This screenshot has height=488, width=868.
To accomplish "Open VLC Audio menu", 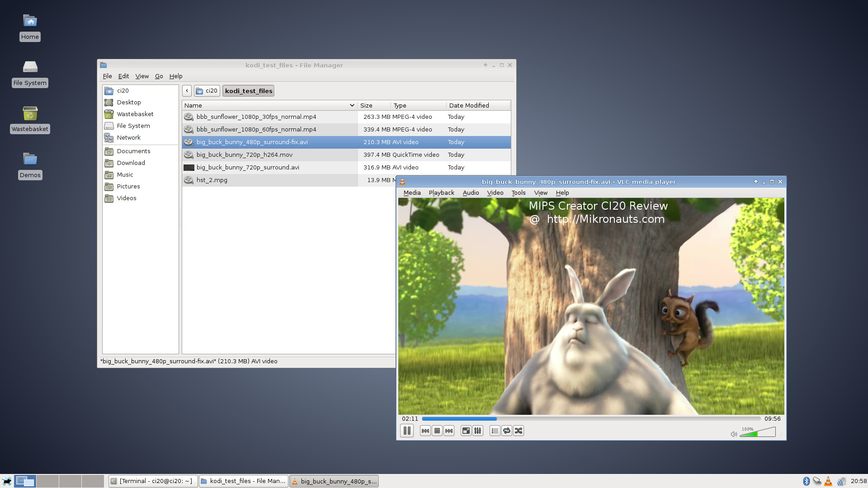I will coord(471,193).
